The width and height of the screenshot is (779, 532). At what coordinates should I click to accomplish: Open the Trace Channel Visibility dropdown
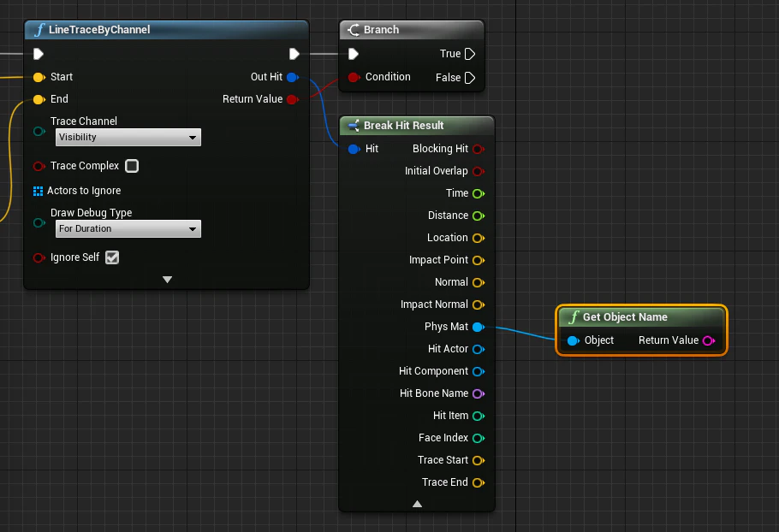[x=128, y=138]
